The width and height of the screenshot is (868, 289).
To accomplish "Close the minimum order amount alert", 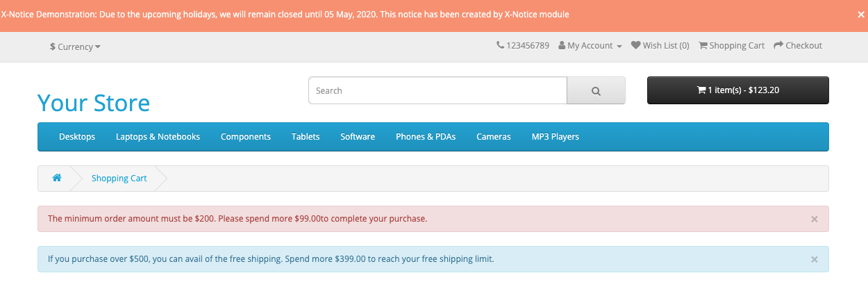I will tap(815, 219).
